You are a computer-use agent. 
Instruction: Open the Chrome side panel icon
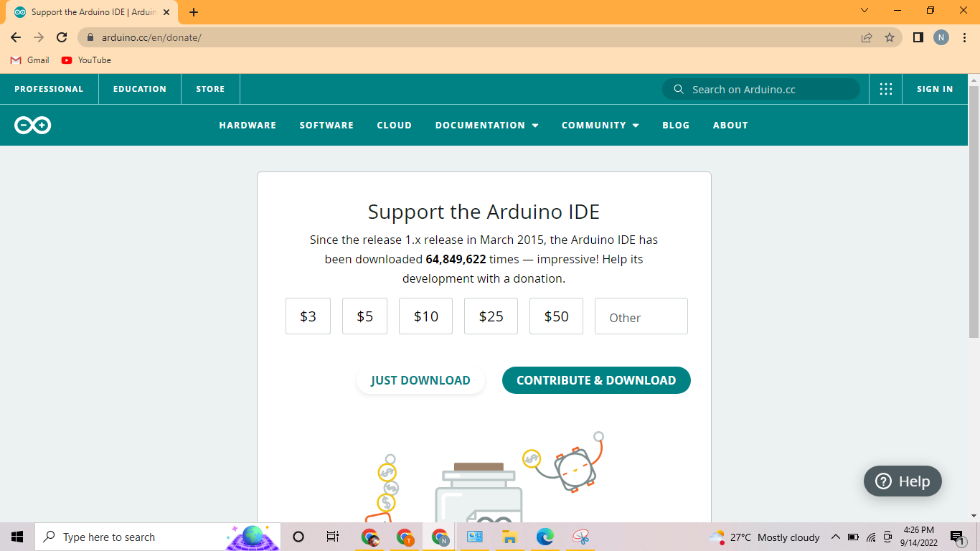[x=918, y=37]
